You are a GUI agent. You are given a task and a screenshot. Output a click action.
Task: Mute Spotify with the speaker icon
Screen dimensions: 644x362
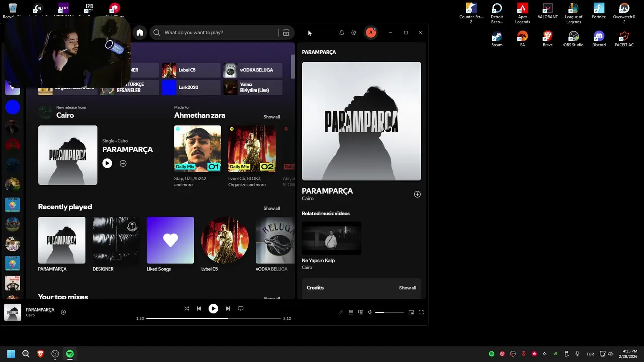pyautogui.click(x=370, y=312)
